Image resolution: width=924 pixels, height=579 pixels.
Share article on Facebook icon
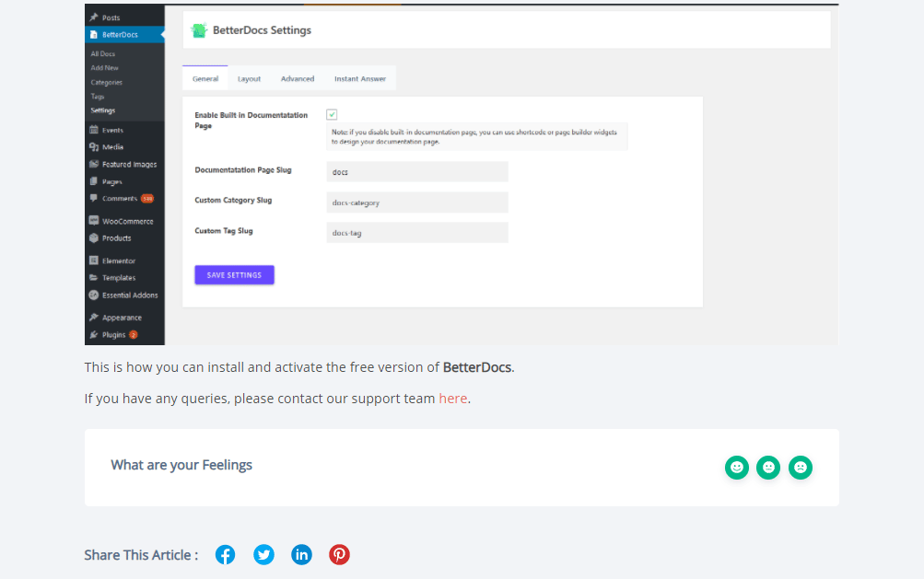tap(226, 554)
